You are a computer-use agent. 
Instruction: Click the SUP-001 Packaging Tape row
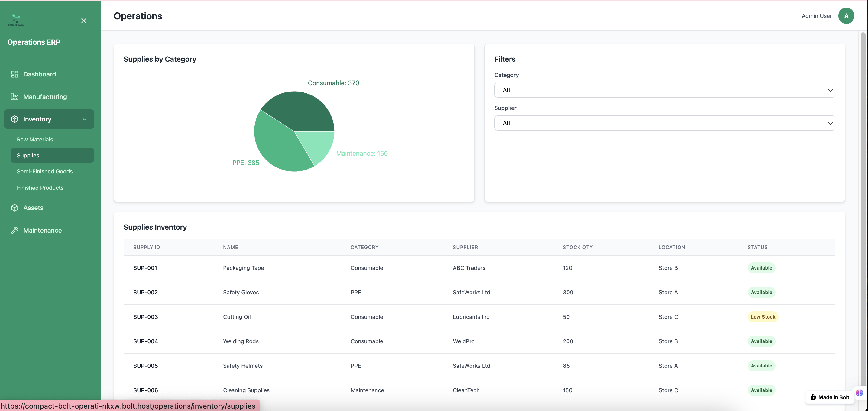tap(243, 268)
